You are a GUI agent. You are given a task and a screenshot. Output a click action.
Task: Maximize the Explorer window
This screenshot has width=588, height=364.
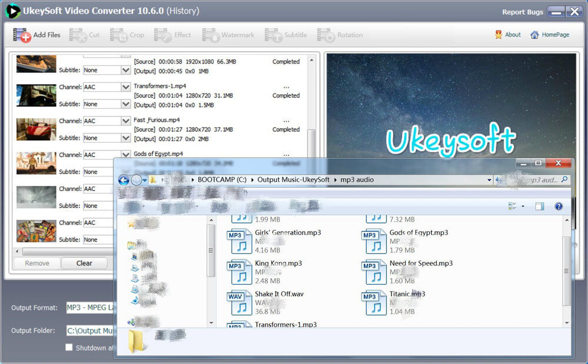(x=538, y=163)
